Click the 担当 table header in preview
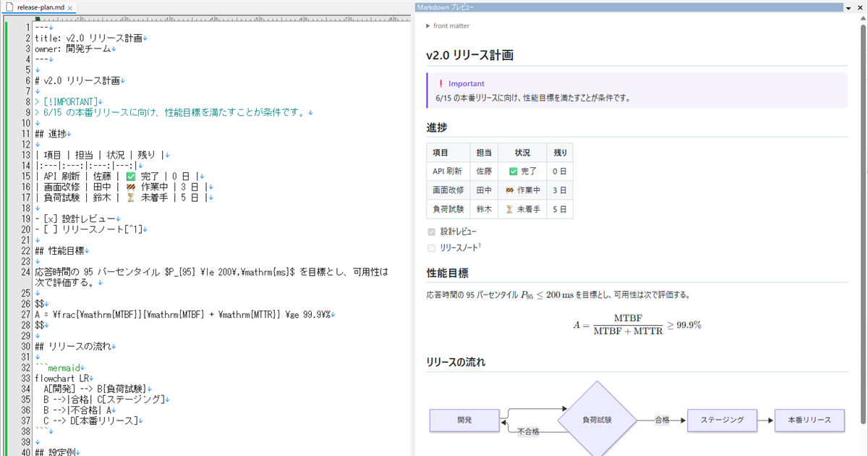The width and height of the screenshot is (868, 456). point(484,153)
